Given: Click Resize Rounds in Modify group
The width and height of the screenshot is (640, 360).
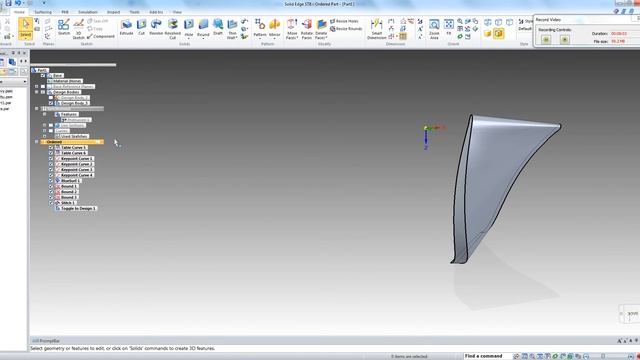Looking at the screenshot, I should [x=346, y=29].
